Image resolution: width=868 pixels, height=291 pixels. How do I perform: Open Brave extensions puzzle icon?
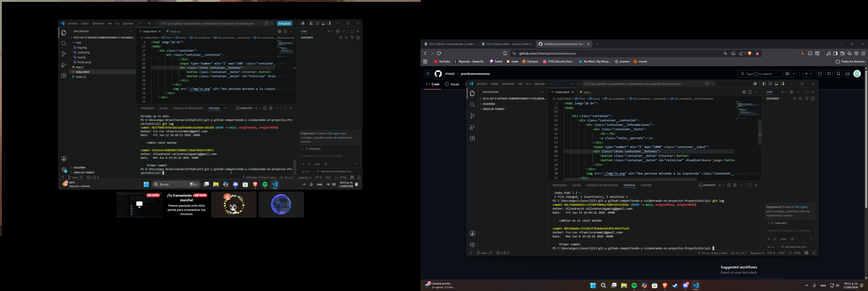(810, 54)
